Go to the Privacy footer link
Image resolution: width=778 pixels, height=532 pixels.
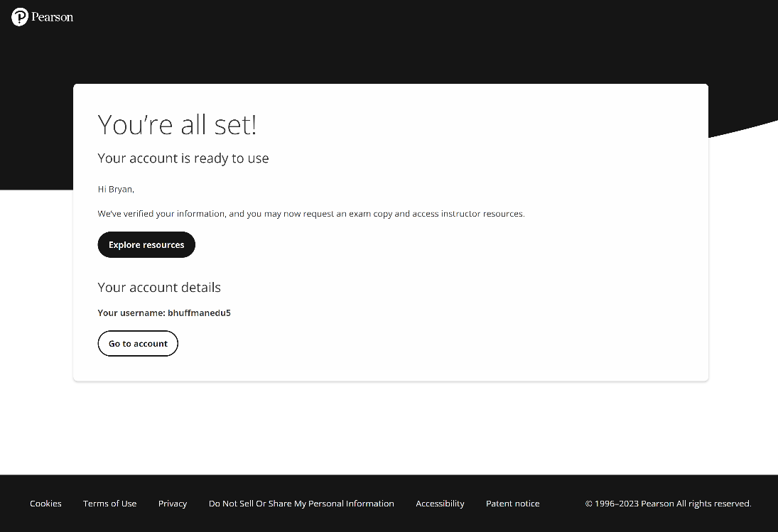(173, 504)
